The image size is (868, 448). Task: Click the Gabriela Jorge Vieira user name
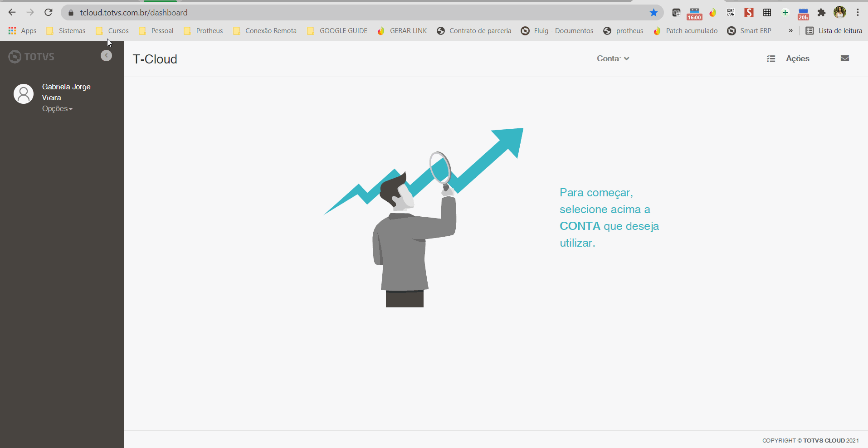pyautogui.click(x=66, y=92)
